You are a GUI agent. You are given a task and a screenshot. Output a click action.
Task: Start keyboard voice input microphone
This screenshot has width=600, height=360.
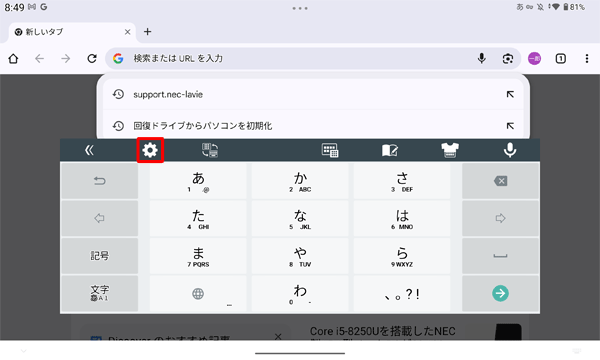(x=510, y=150)
